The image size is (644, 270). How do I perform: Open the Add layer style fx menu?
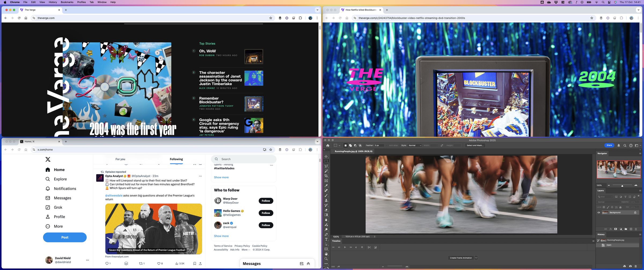pyautogui.click(x=610, y=229)
